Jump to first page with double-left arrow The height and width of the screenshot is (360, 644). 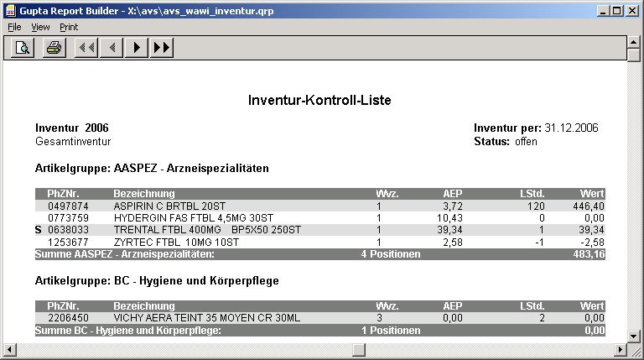pyautogui.click(x=86, y=48)
